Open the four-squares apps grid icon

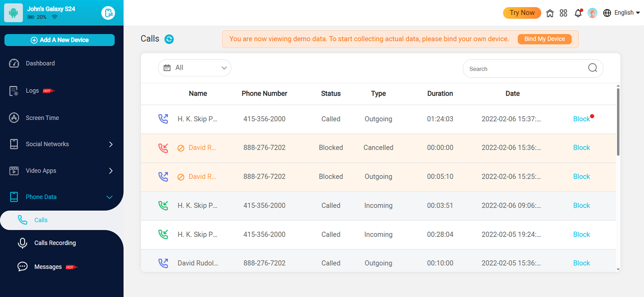click(563, 13)
